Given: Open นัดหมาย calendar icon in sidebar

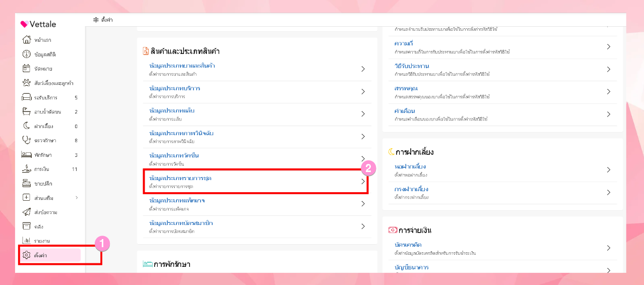Looking at the screenshot, I should coord(27,69).
